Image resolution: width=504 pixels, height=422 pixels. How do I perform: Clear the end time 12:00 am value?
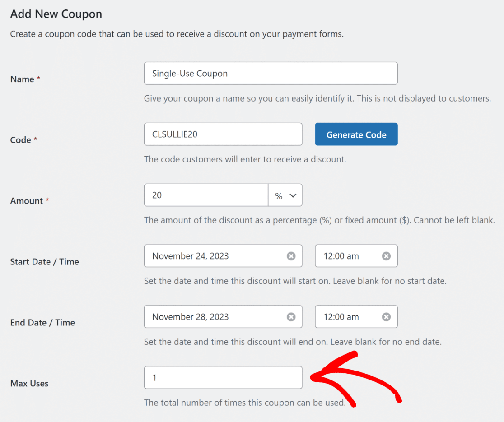[386, 317]
